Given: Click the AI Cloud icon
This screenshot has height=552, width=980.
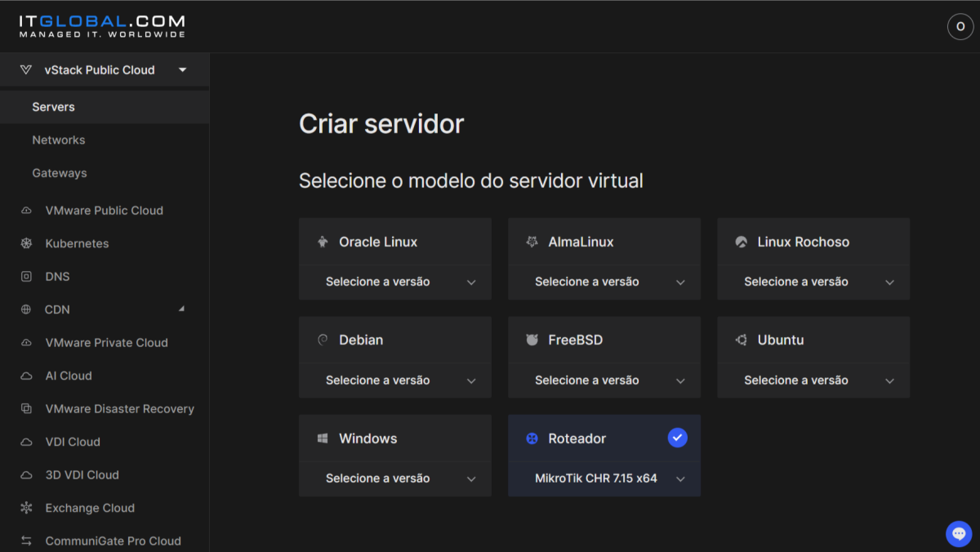Looking at the screenshot, I should 26,376.
